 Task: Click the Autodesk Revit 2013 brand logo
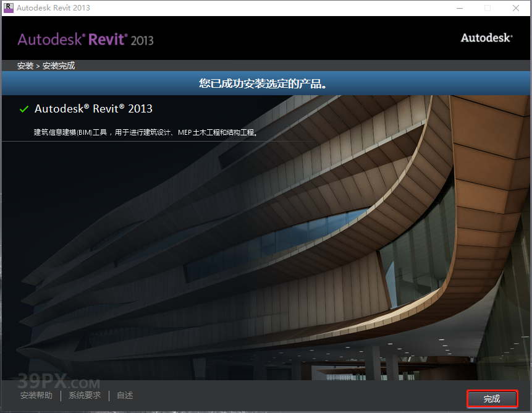tap(85, 38)
